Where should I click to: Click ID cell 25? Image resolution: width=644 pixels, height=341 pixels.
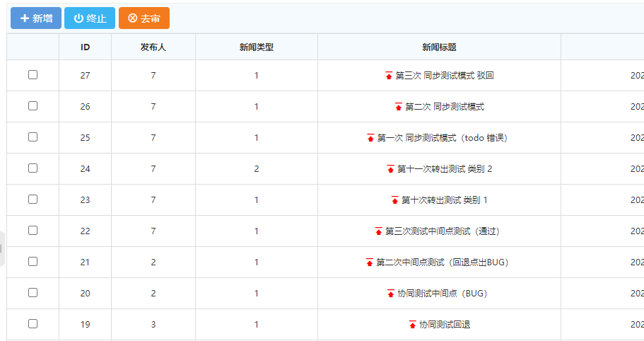coord(85,138)
